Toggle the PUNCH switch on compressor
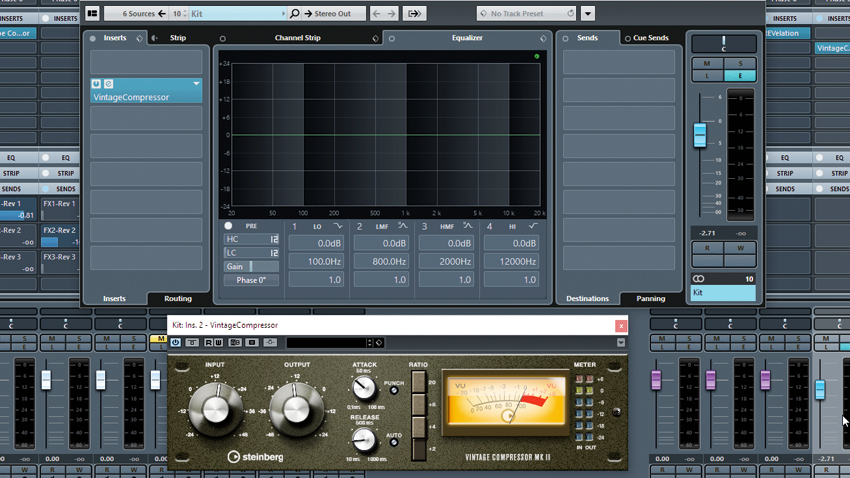The height and width of the screenshot is (478, 850). tap(394, 390)
